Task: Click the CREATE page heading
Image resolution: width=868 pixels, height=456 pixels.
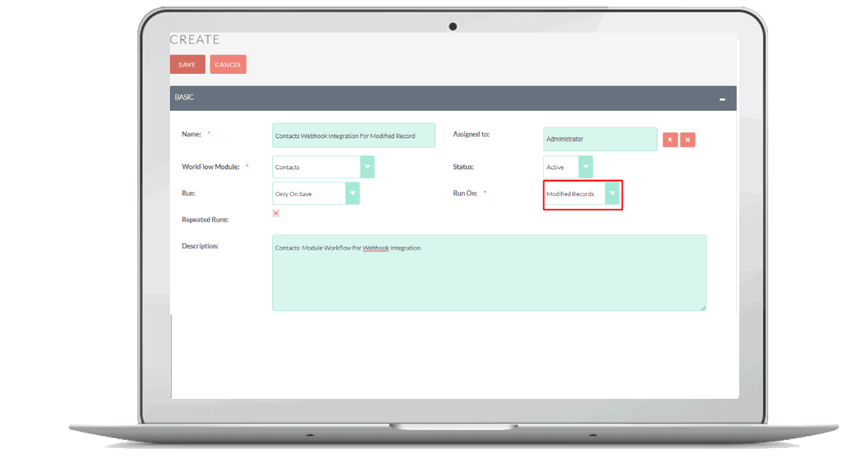Action: (x=195, y=40)
